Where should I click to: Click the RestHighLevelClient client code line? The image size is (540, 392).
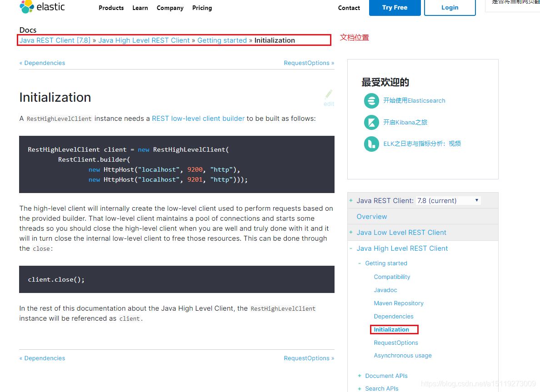[x=129, y=149]
